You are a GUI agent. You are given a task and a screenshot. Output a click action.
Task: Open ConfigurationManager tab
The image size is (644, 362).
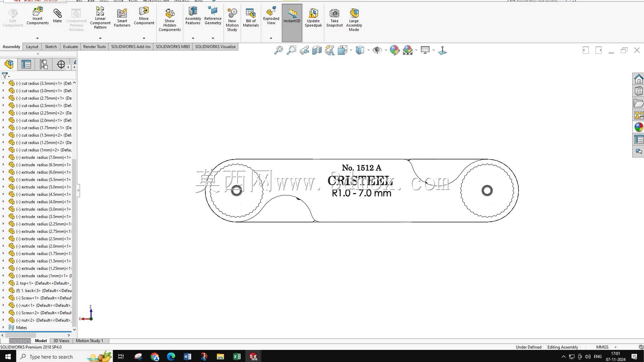pos(44,64)
